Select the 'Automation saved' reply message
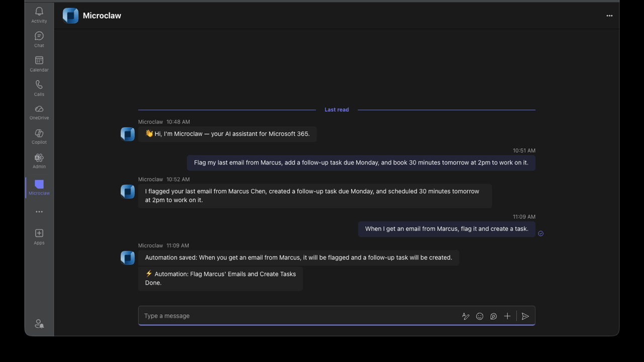Viewport: 644px width, 362px height. (298, 257)
